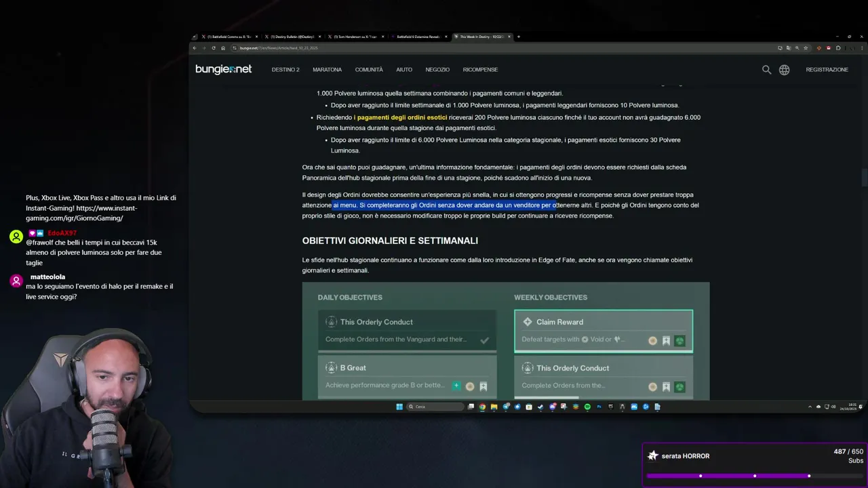Click the WEEKLY OBJECTIVES label
This screenshot has height=488, width=868.
pyautogui.click(x=551, y=298)
